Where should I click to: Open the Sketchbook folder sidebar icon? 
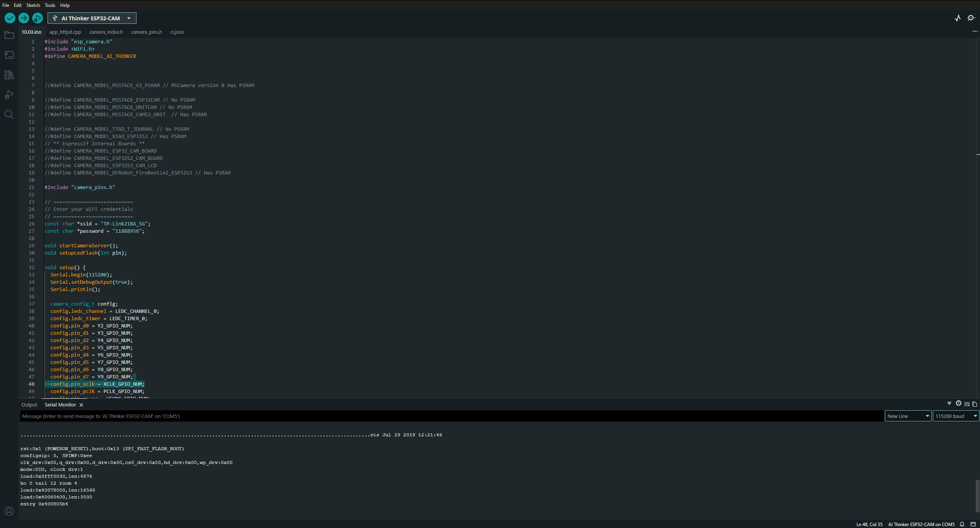(9, 35)
